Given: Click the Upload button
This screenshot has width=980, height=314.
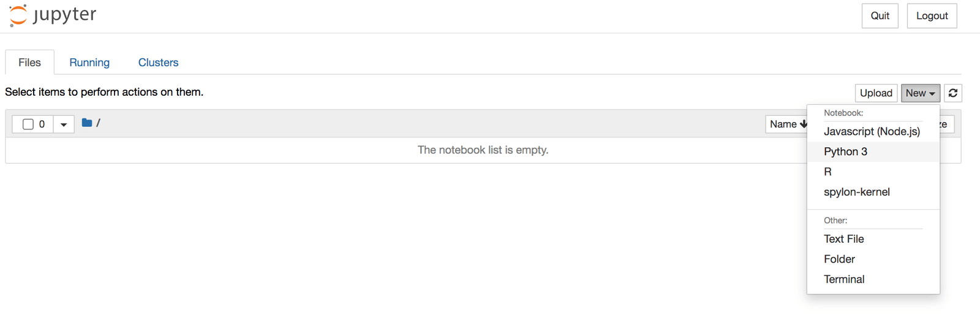Looking at the screenshot, I should (x=876, y=93).
